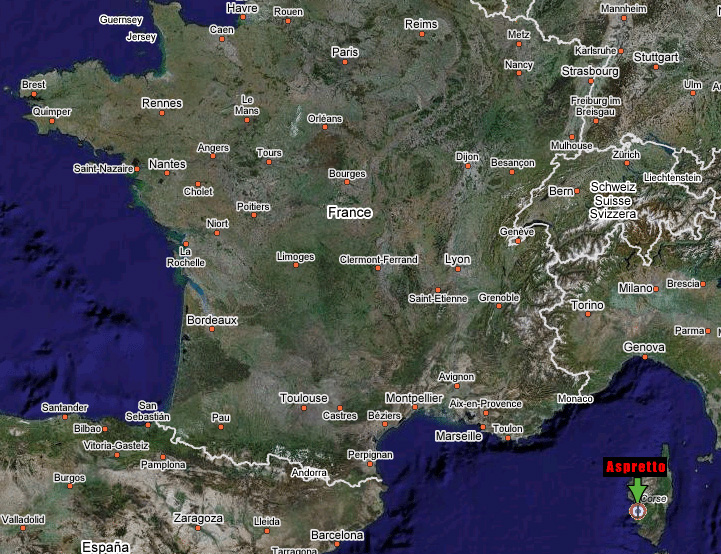Screen dimensions: 721x554
Task: Click the Marseille city marker dot
Action: (481, 429)
